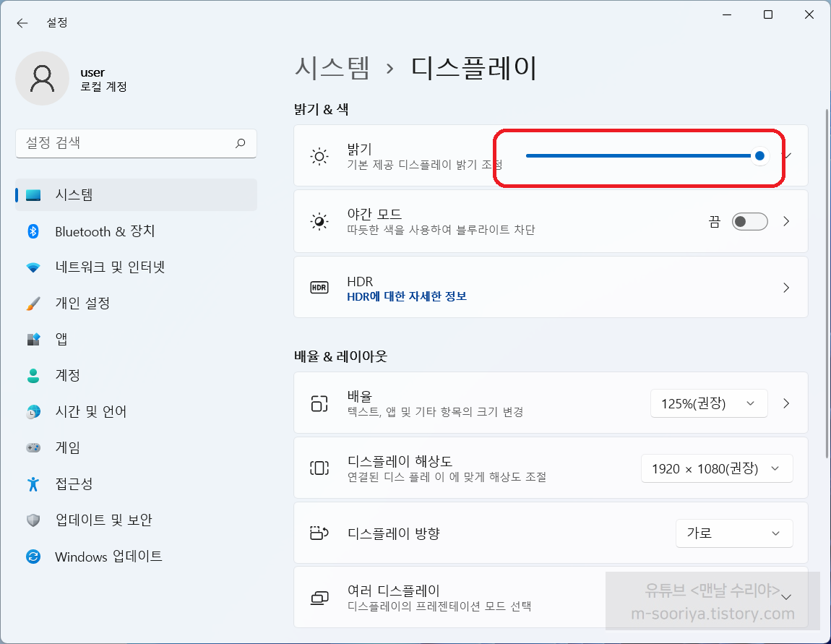The height and width of the screenshot is (644, 831).
Task: Click the shield security icon
Action: point(33,520)
